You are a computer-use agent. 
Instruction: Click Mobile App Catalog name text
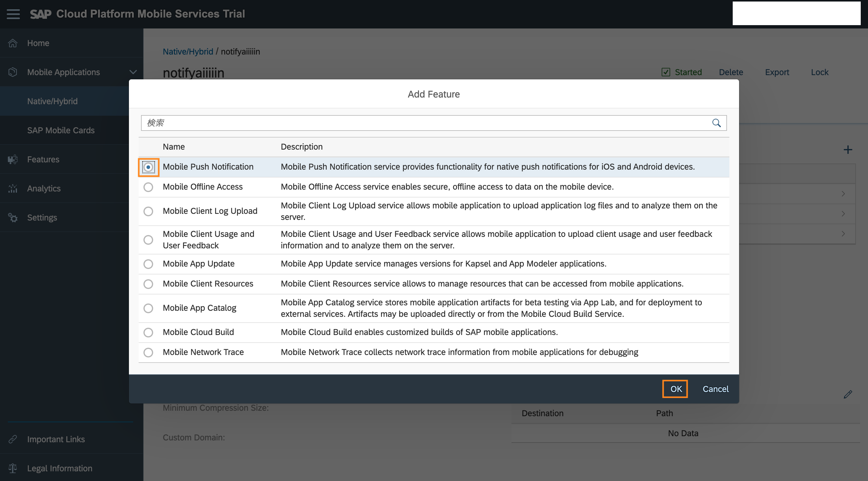[x=199, y=308]
